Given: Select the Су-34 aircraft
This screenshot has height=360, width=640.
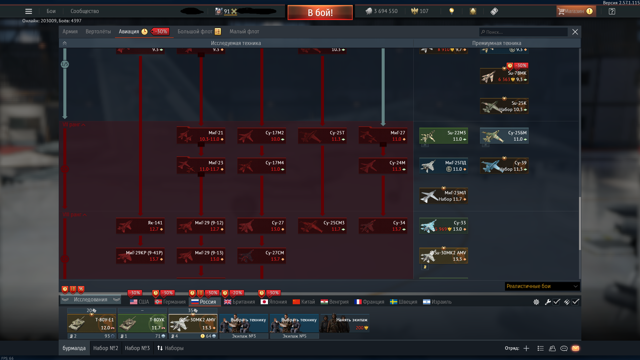Looking at the screenshot, I should (383, 226).
